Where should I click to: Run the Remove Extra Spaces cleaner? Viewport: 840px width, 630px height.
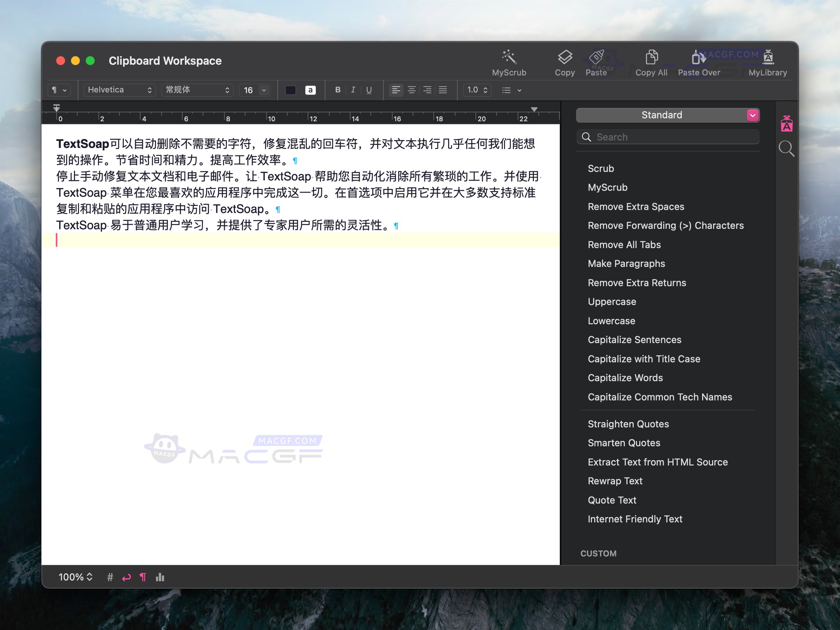(x=636, y=207)
